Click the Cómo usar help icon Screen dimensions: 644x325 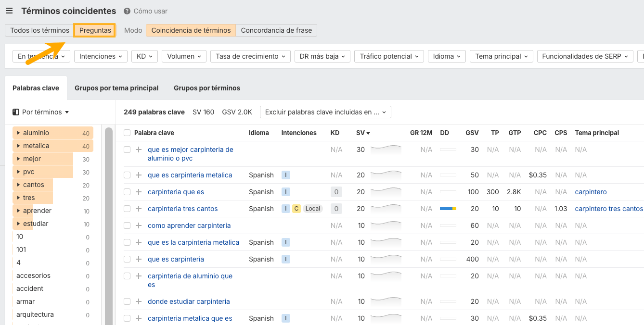127,11
